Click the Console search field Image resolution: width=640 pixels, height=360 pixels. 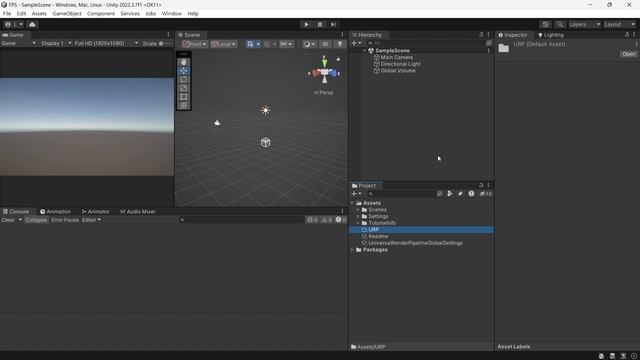tap(241, 220)
